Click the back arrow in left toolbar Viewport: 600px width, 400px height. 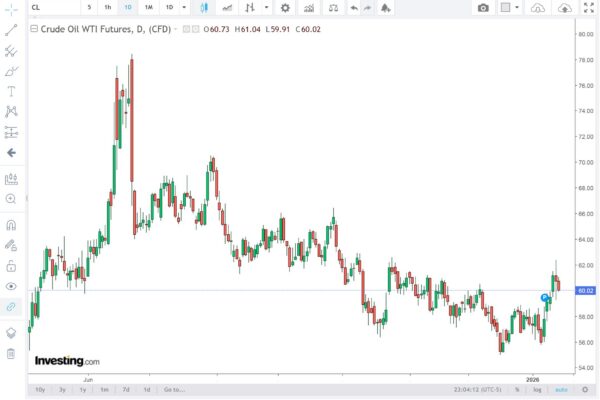click(11, 153)
